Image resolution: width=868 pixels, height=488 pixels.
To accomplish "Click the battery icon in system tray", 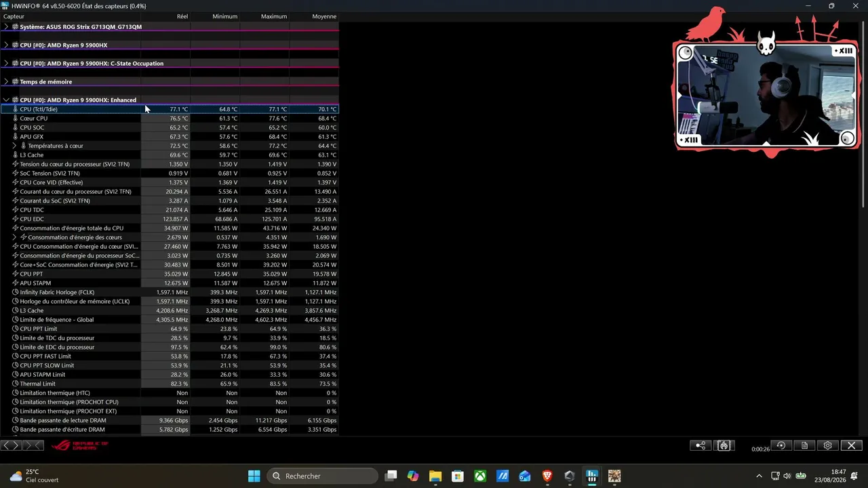I will [x=801, y=476].
